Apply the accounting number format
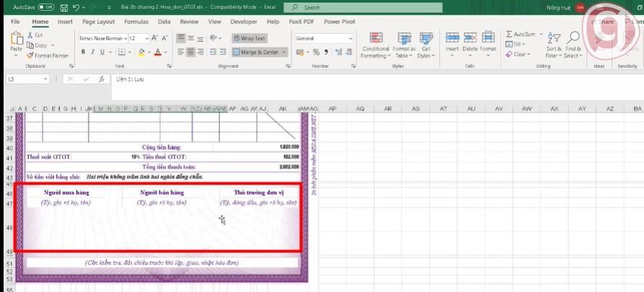Image resolution: width=644 pixels, height=292 pixels. point(299,52)
